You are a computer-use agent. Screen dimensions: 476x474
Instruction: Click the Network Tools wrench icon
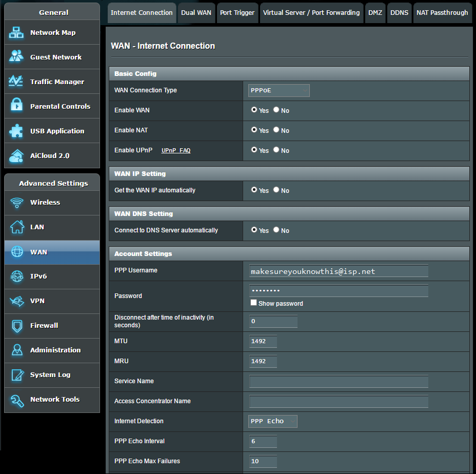point(17,400)
